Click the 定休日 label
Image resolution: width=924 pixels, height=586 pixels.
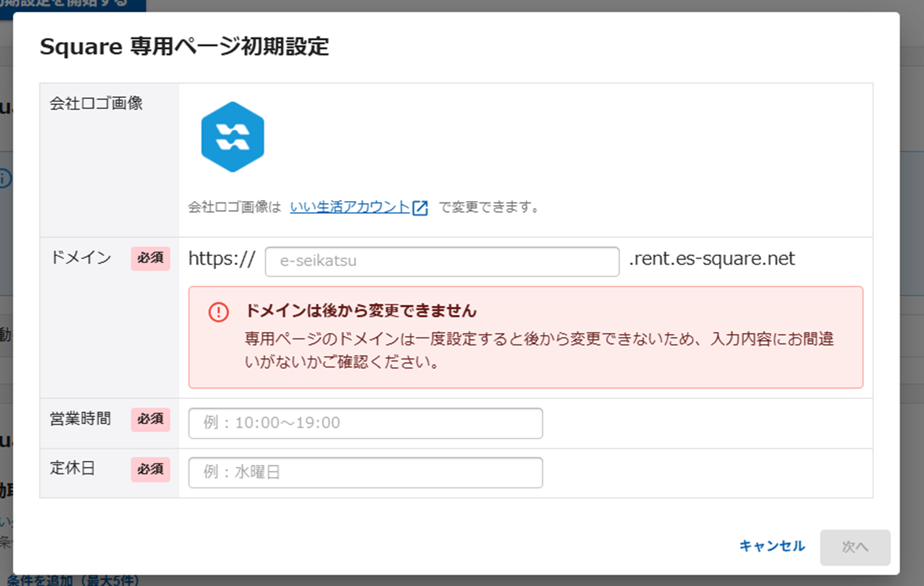[72, 469]
